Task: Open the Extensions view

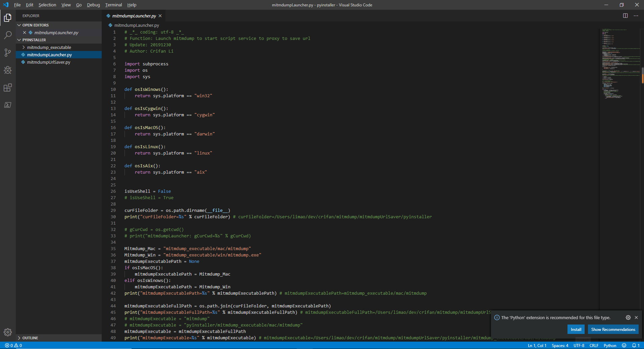Action: (7, 88)
